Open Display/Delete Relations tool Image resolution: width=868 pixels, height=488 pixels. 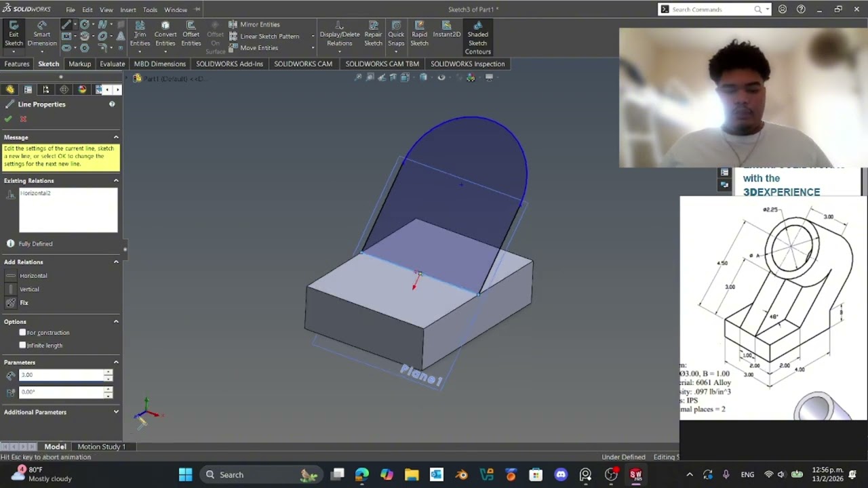[x=340, y=34]
